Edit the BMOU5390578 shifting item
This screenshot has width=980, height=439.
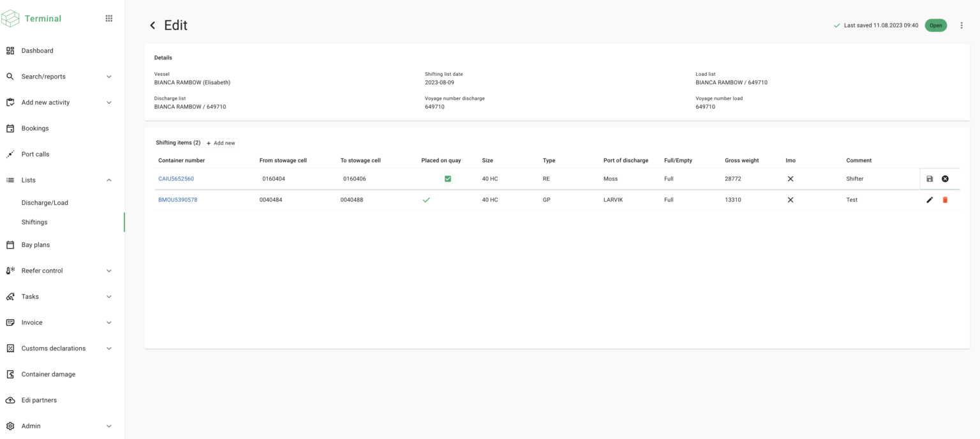[930, 200]
